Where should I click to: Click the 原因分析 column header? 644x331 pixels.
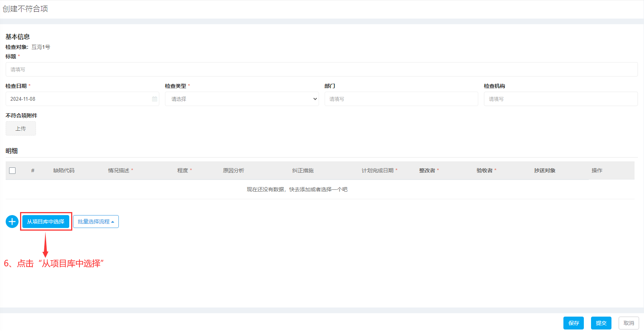click(233, 170)
